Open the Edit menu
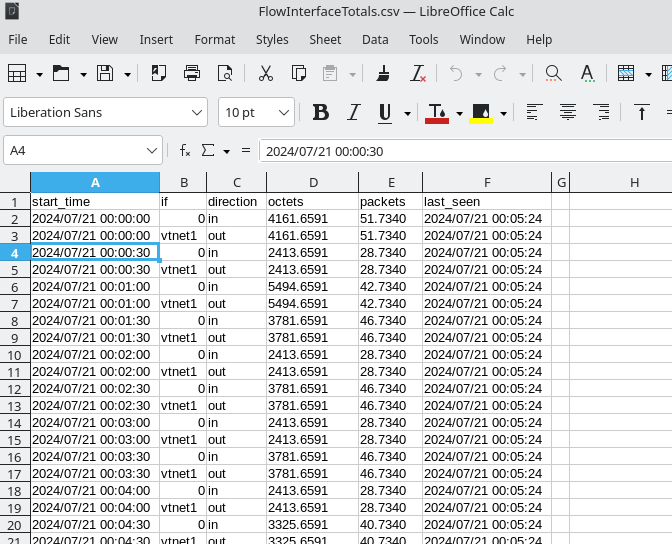Image resolution: width=672 pixels, height=544 pixels. [x=59, y=39]
